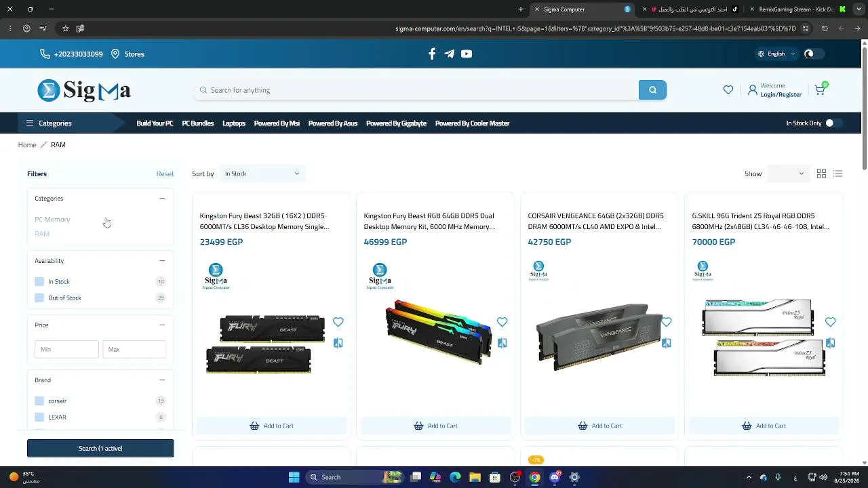
Task: Select the PC Memory category filter
Action: [52, 220]
